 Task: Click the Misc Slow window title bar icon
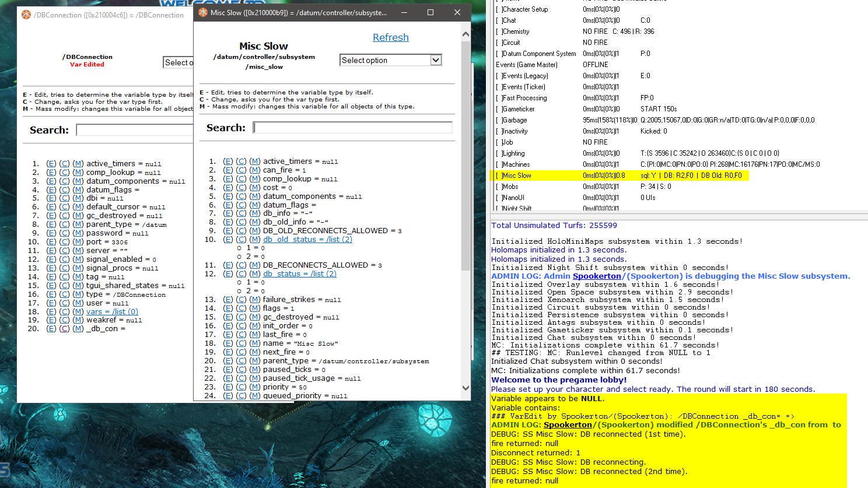point(203,12)
